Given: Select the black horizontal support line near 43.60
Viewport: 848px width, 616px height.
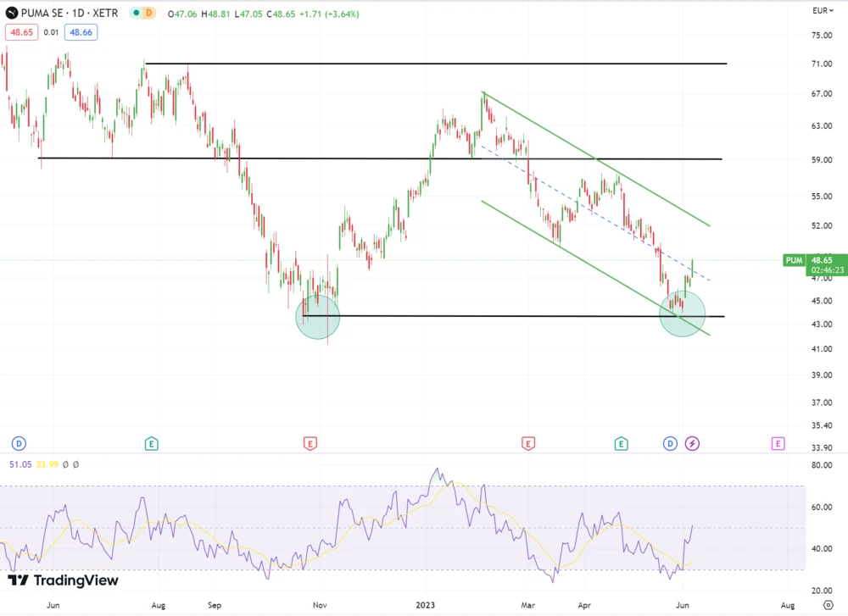Looking at the screenshot, I should (513, 316).
